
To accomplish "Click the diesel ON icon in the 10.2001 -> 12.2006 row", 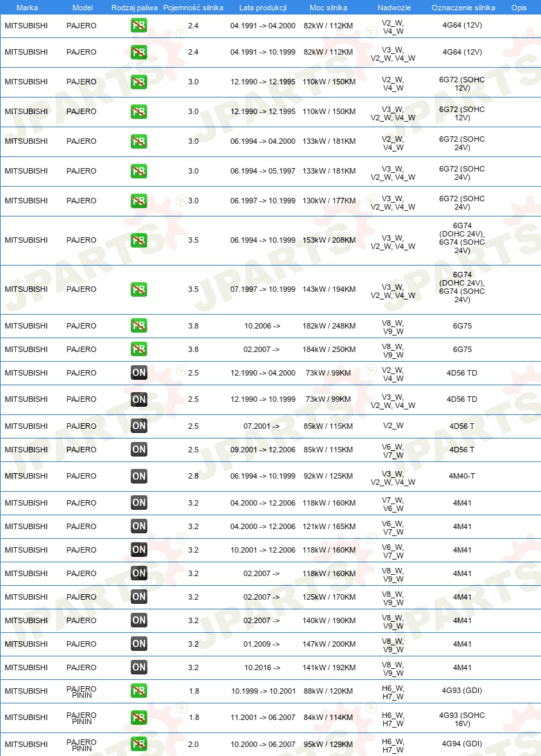I will point(139,550).
